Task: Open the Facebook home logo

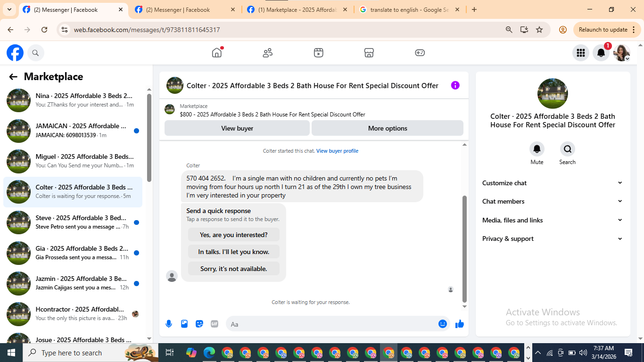Action: (15, 53)
